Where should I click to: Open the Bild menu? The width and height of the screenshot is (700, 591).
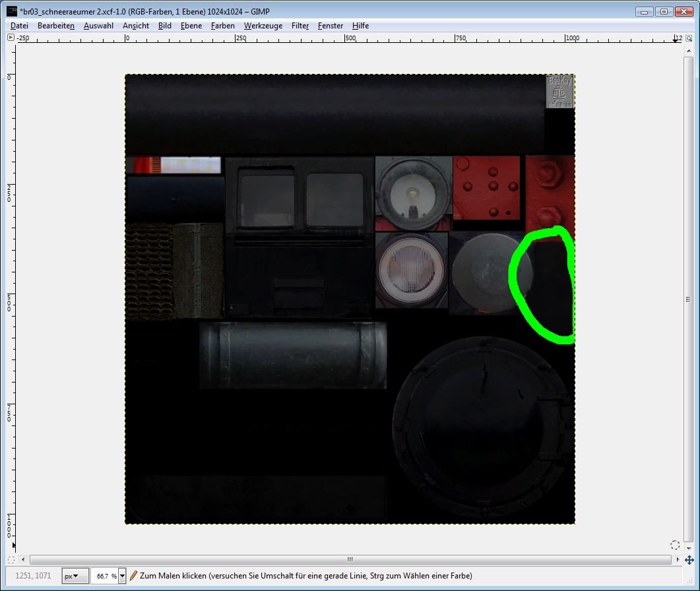[x=165, y=26]
